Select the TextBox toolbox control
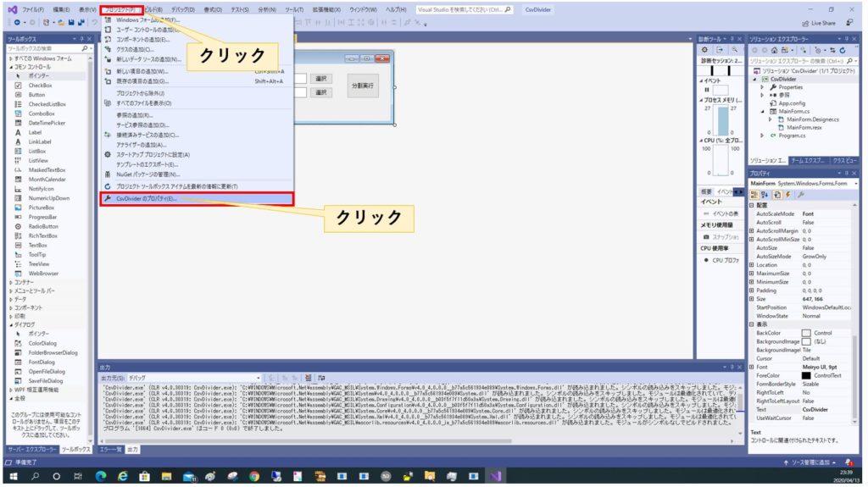868x487 pixels. pos(37,246)
